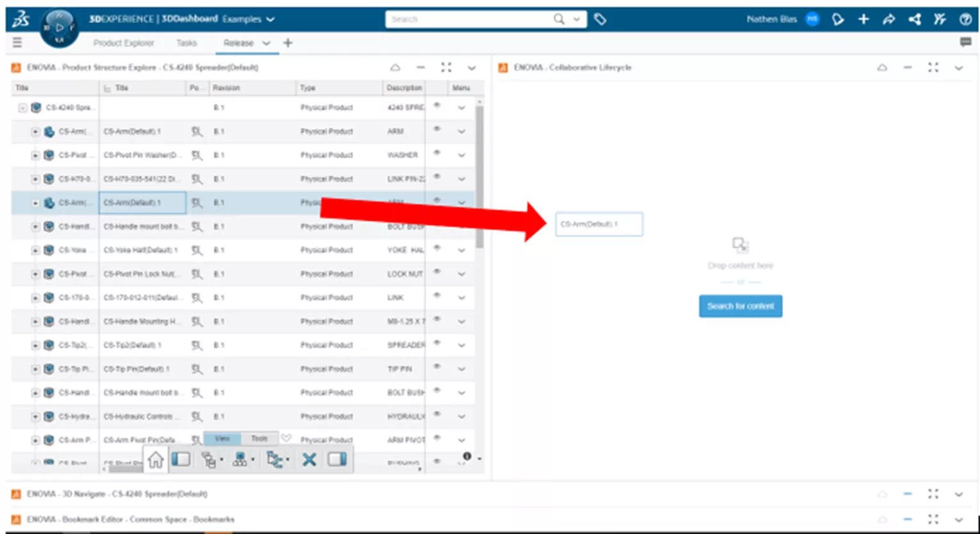Expand the CS-Yoke Half tree node
Image resolution: width=980 pixels, height=534 pixels.
point(35,251)
